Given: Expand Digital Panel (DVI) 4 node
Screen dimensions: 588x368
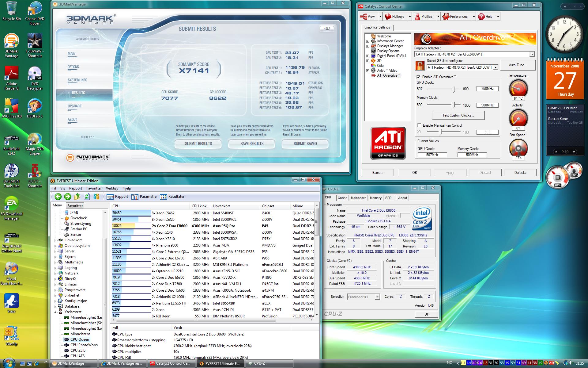Looking at the screenshot, I should (367, 56).
